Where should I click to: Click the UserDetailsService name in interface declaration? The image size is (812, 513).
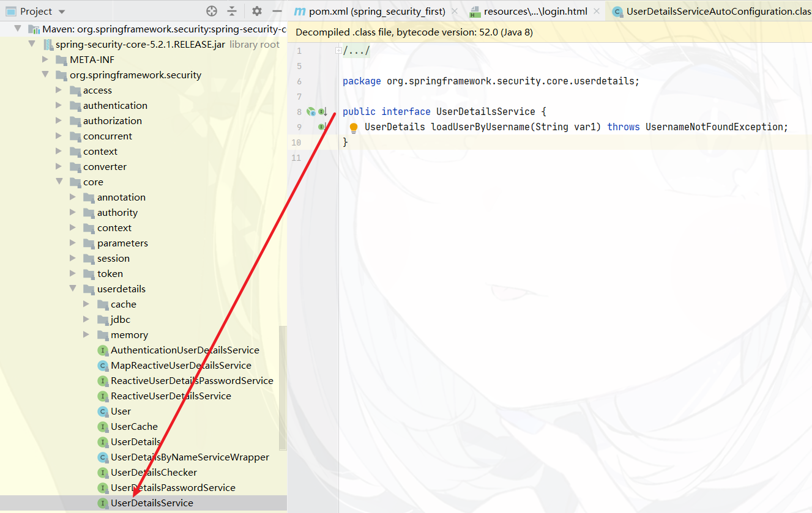(485, 112)
